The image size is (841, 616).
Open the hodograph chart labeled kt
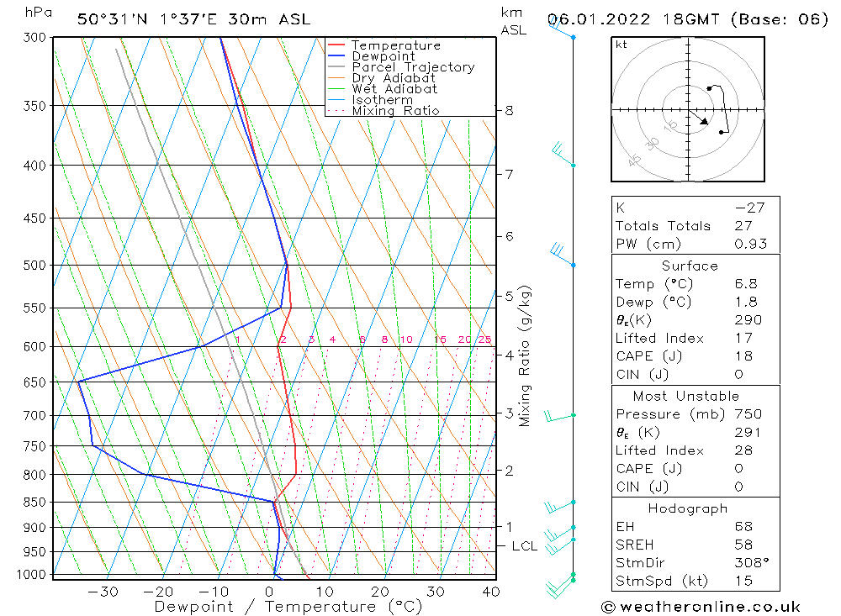coord(688,109)
